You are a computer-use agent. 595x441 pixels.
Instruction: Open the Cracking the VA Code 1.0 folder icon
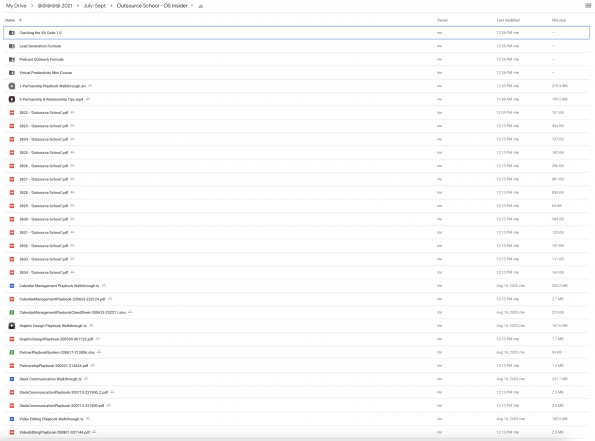click(x=12, y=33)
